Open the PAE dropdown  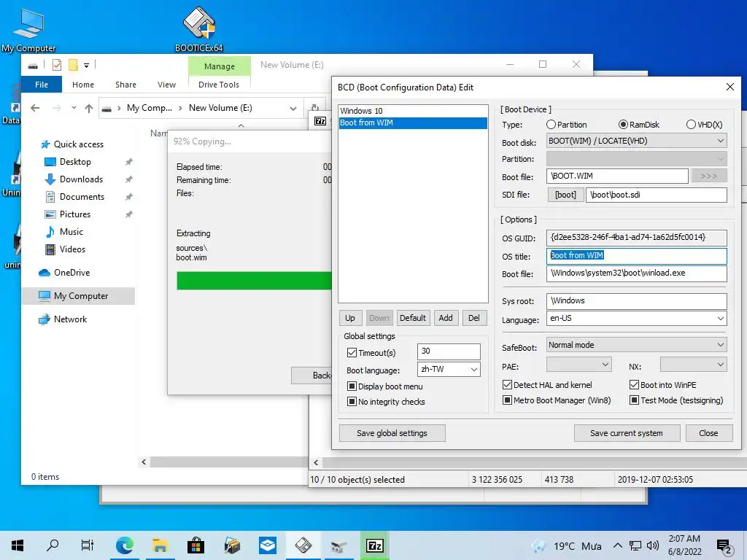578,365
